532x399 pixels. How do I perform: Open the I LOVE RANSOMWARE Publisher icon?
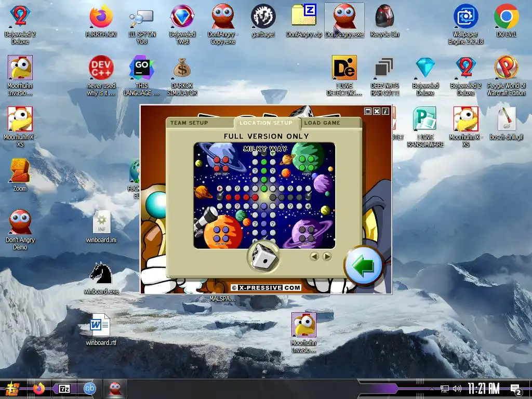(425, 127)
